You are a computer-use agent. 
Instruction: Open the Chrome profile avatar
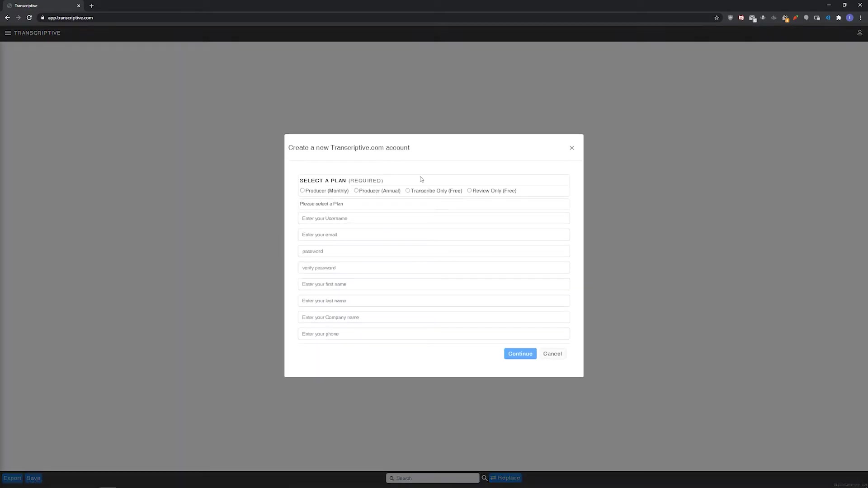(849, 18)
